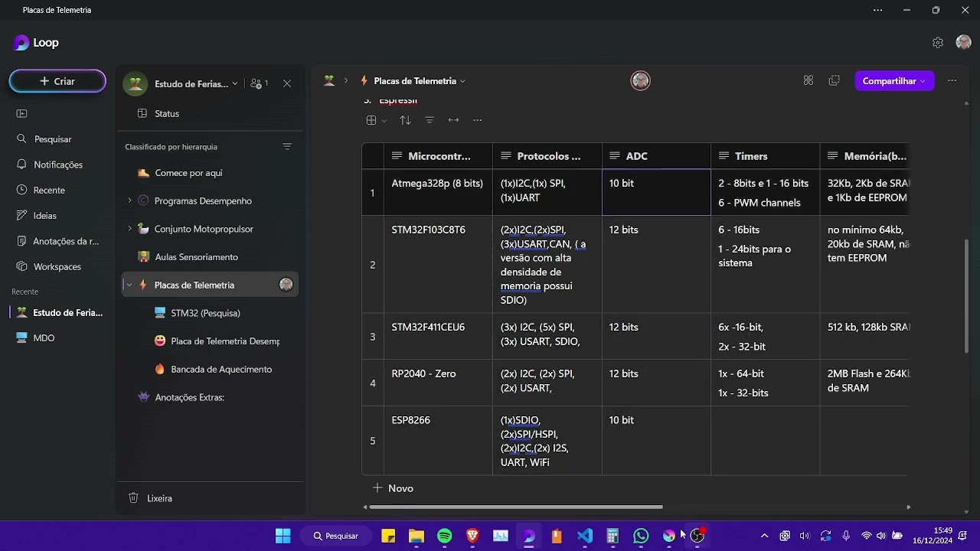The image size is (980, 551).
Task: Open Anotações da reunião
Action: point(57,241)
